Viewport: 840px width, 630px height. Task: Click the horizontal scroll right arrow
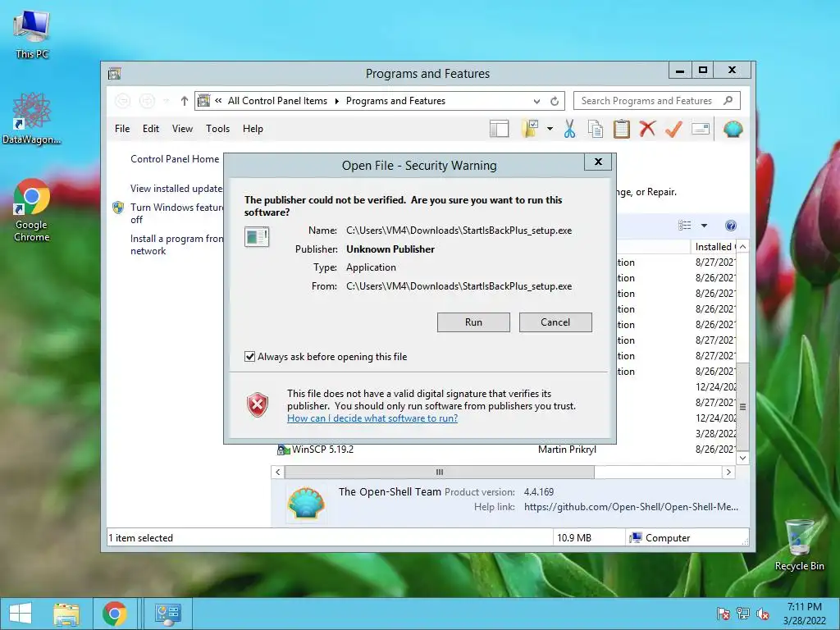[728, 472]
